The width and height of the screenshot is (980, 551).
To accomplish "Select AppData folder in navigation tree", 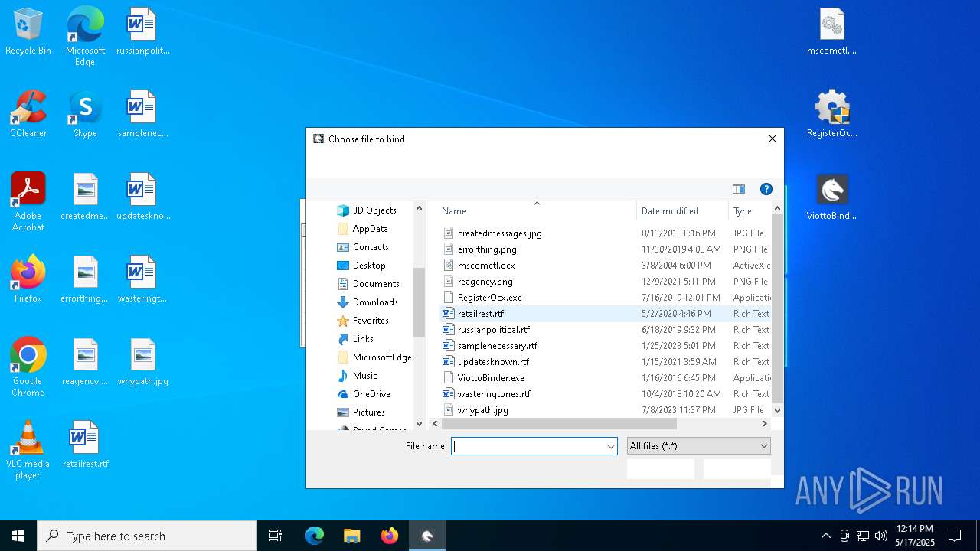I will tap(363, 229).
